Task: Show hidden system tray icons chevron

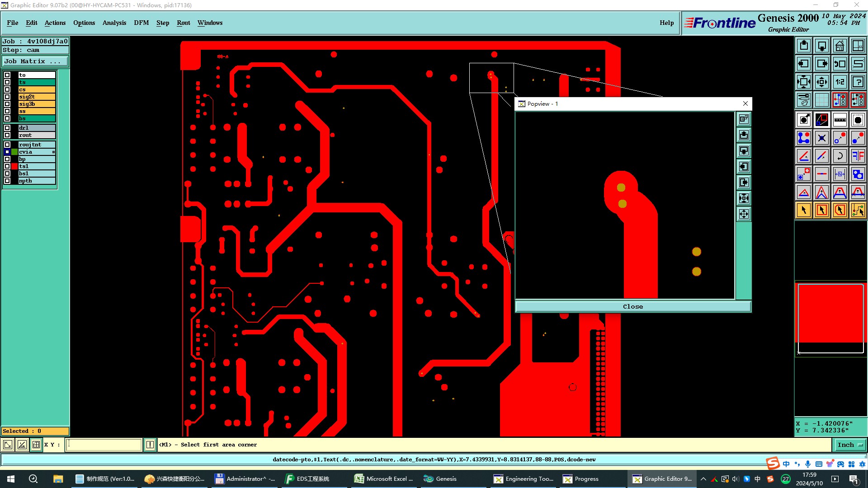Action: 703,479
